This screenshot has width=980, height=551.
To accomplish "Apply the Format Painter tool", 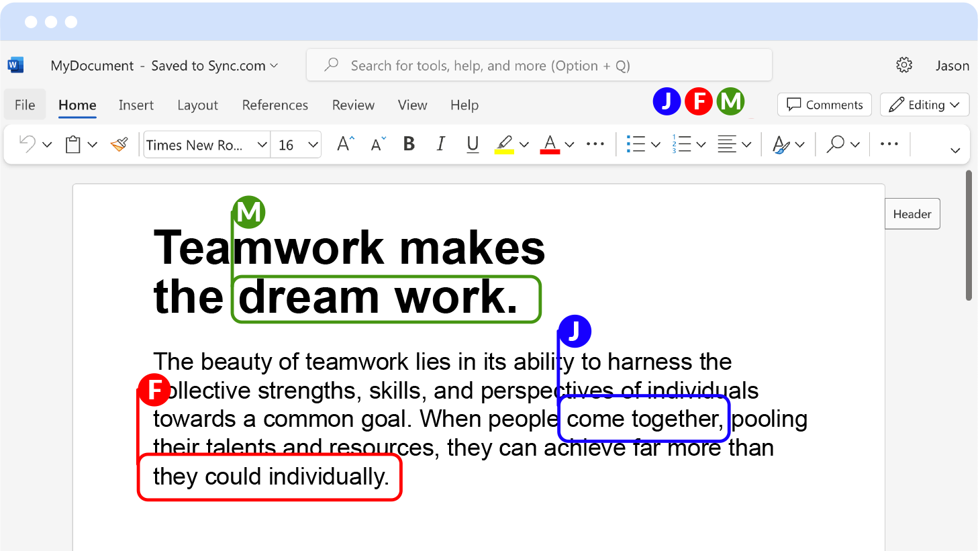I will [119, 144].
